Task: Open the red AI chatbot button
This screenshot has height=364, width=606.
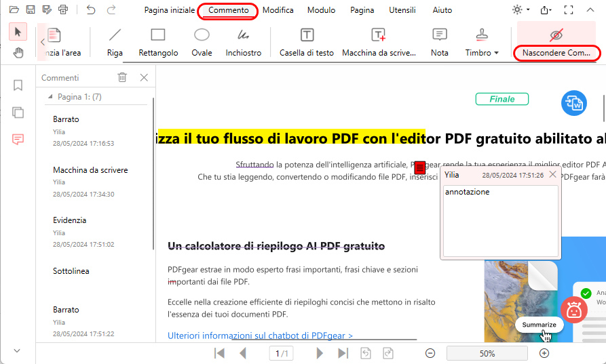Action: [x=574, y=310]
